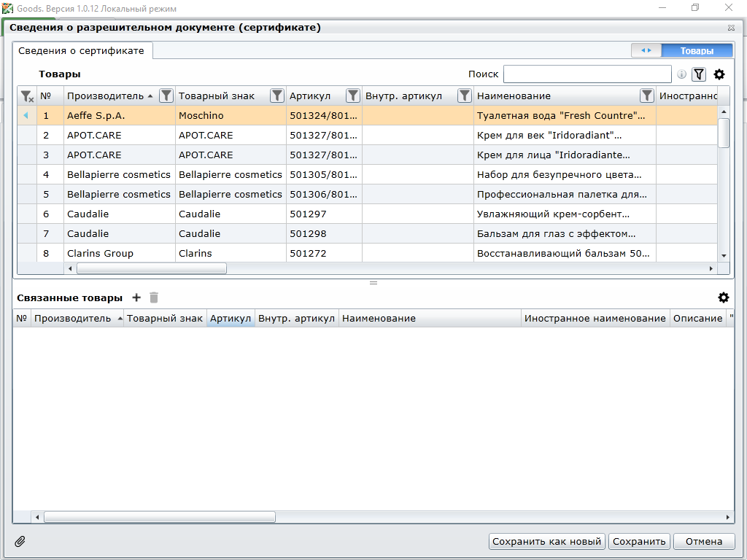
Task: Switch to Товары tab
Action: pyautogui.click(x=697, y=50)
